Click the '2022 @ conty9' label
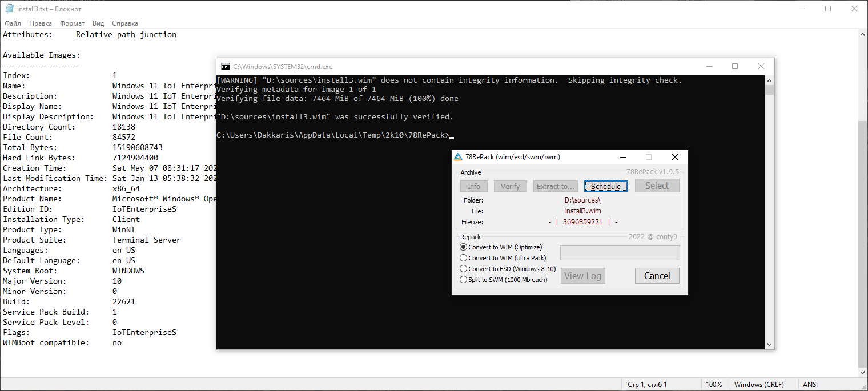The image size is (868, 391). [x=653, y=236]
